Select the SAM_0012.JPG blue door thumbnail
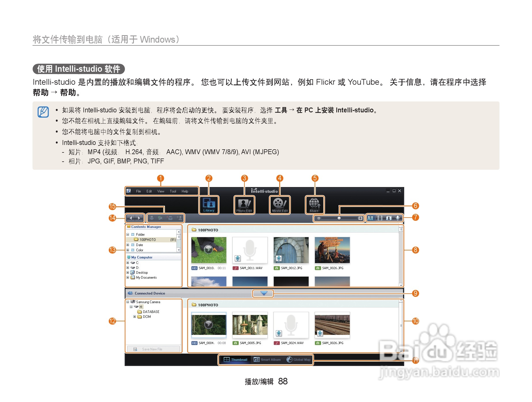 (x=291, y=250)
